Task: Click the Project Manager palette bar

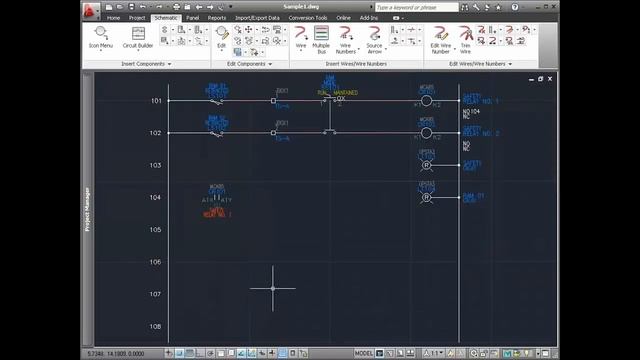Action: click(x=87, y=209)
